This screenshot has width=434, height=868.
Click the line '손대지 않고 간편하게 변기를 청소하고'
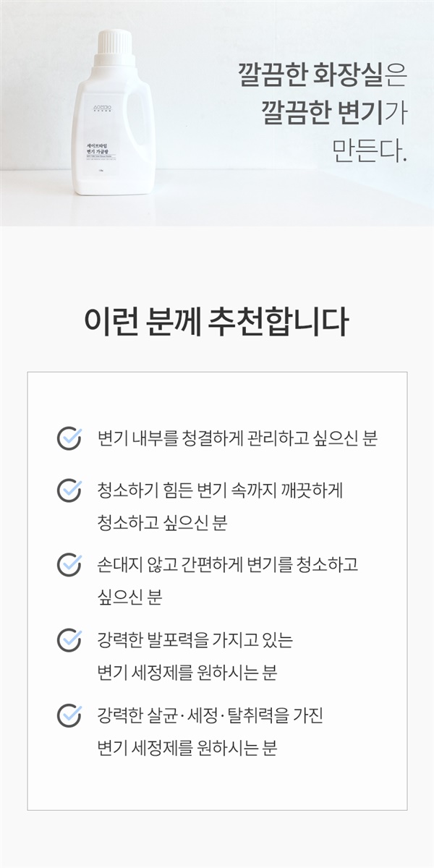227,564
